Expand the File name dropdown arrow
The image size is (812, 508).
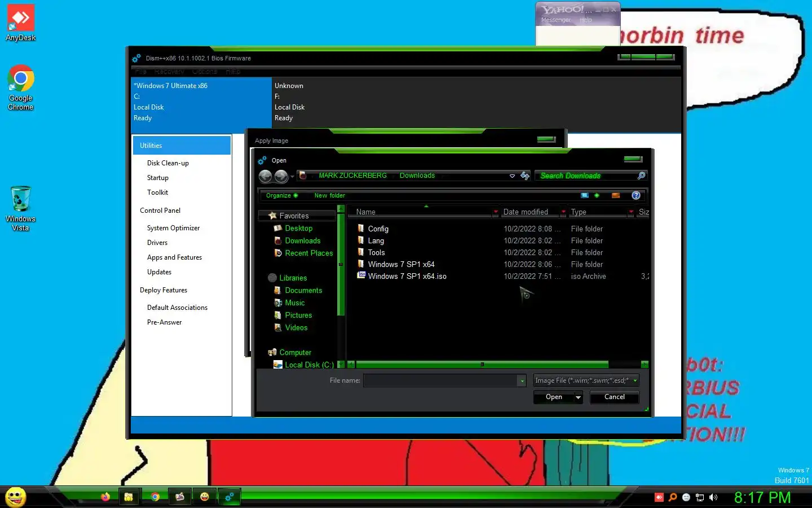point(522,380)
